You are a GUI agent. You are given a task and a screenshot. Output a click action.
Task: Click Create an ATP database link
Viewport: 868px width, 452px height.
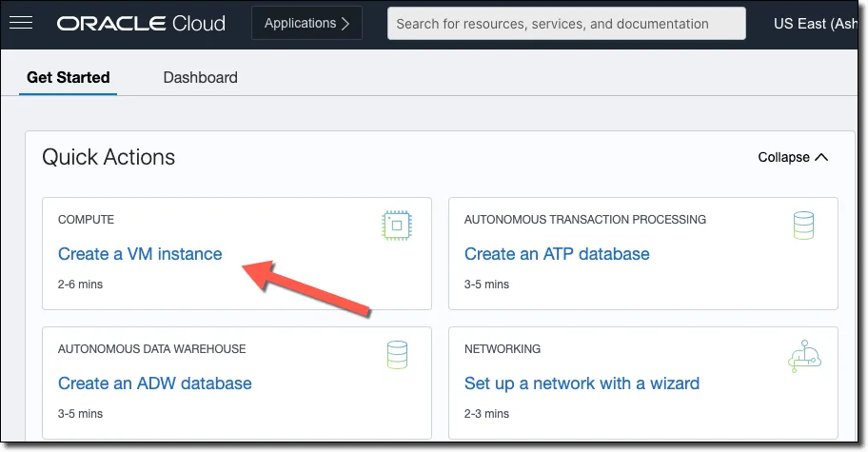pos(557,254)
